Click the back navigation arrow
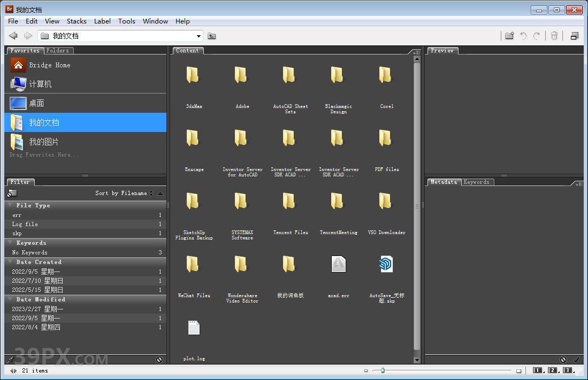588x380 pixels. [13, 36]
